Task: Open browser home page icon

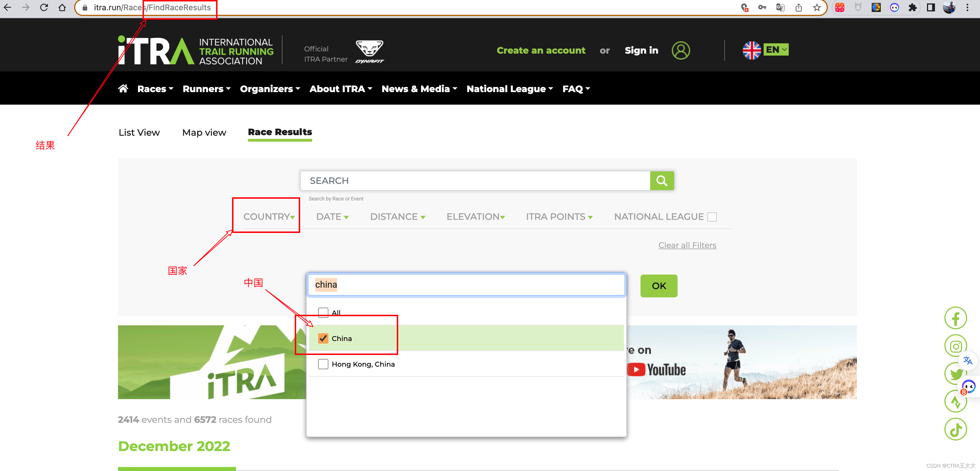Action: 62,7
